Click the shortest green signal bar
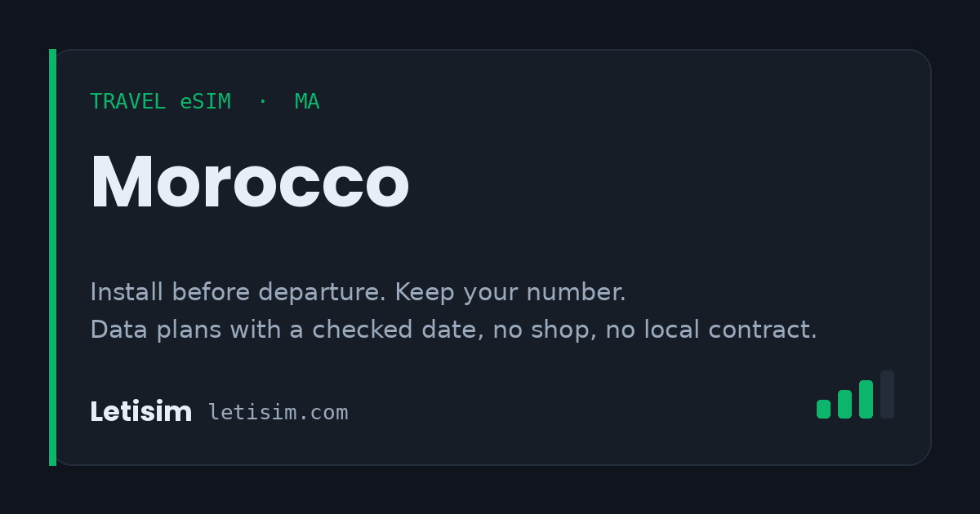Viewport: 980px width, 514px height. pos(823,409)
